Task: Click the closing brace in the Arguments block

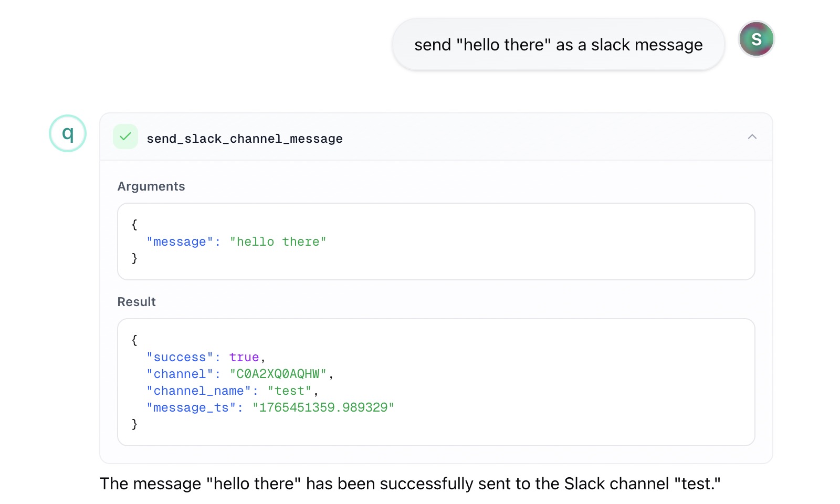Action: coord(134,258)
